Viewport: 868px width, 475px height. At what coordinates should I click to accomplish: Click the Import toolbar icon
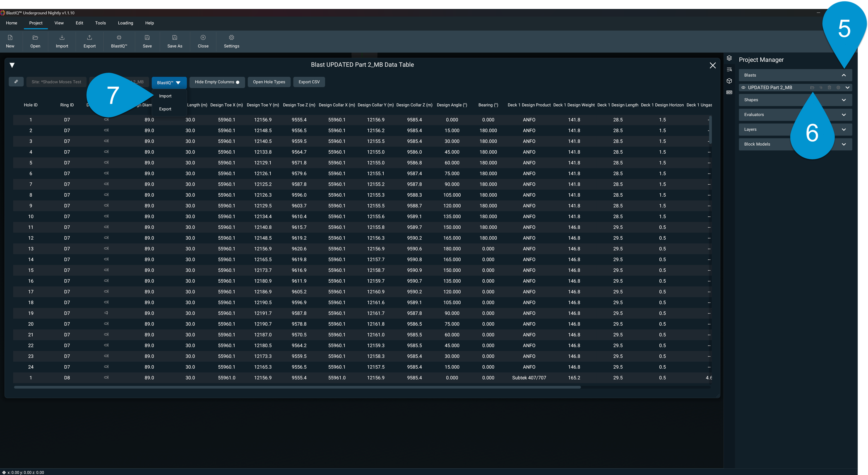(x=62, y=37)
